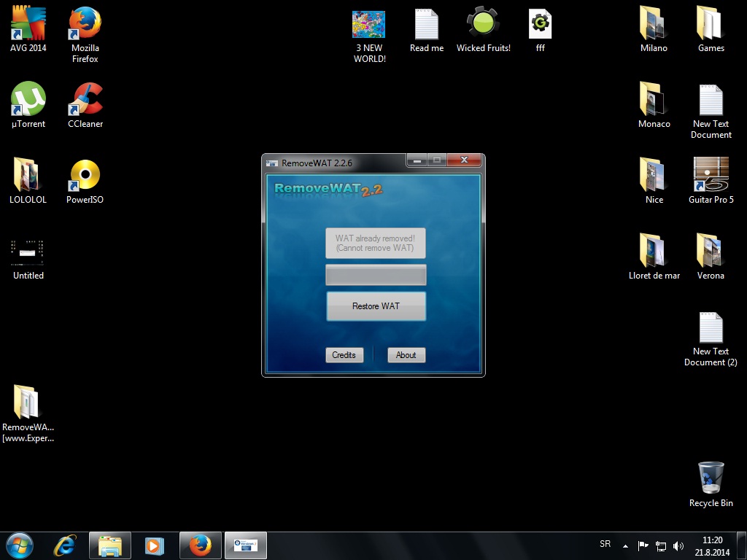The height and width of the screenshot is (560, 747).
Task: Select the Lloret de mar folder
Action: tap(654, 256)
